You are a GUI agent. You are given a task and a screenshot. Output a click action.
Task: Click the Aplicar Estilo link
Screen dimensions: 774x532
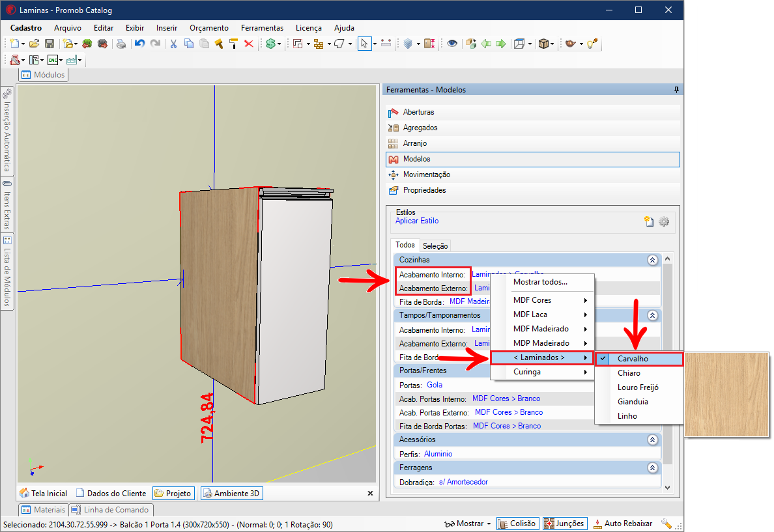point(417,221)
